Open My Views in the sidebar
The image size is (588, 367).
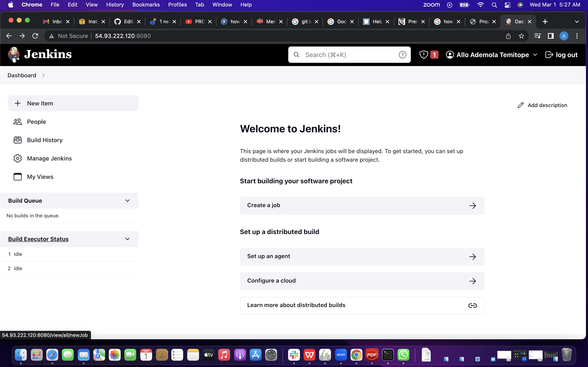(x=40, y=176)
